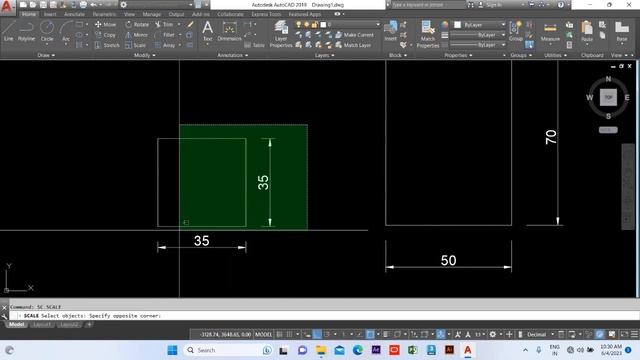640x360 pixels.
Task: Open the Insert ribbon tab
Action: (x=50, y=14)
